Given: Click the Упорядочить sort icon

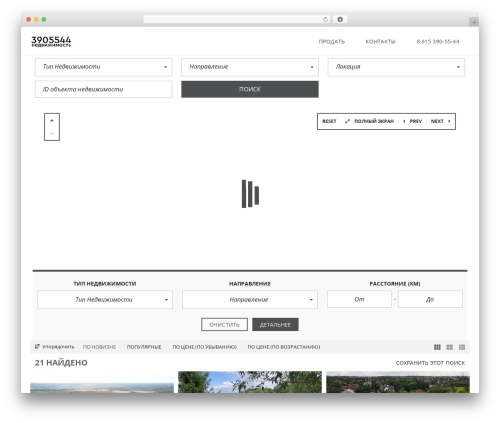Looking at the screenshot, I should click(x=37, y=347).
